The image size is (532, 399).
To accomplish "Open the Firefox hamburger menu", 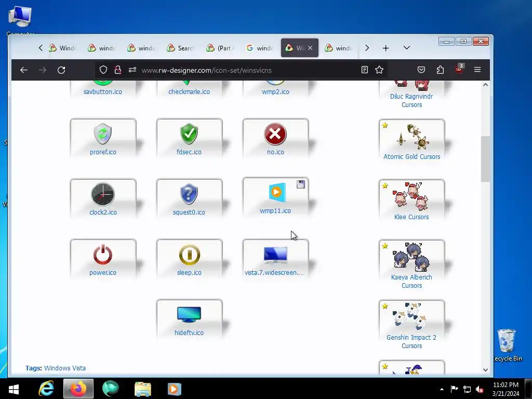I will [477, 70].
